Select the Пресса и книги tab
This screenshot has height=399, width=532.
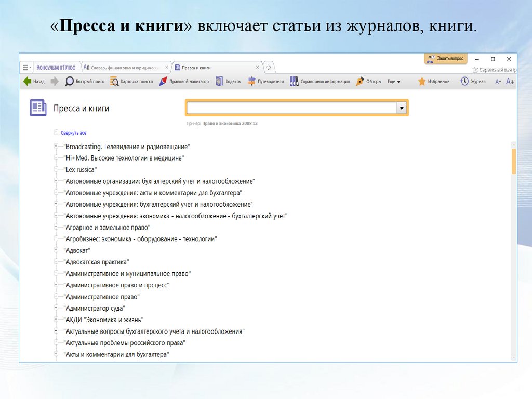tap(217, 68)
